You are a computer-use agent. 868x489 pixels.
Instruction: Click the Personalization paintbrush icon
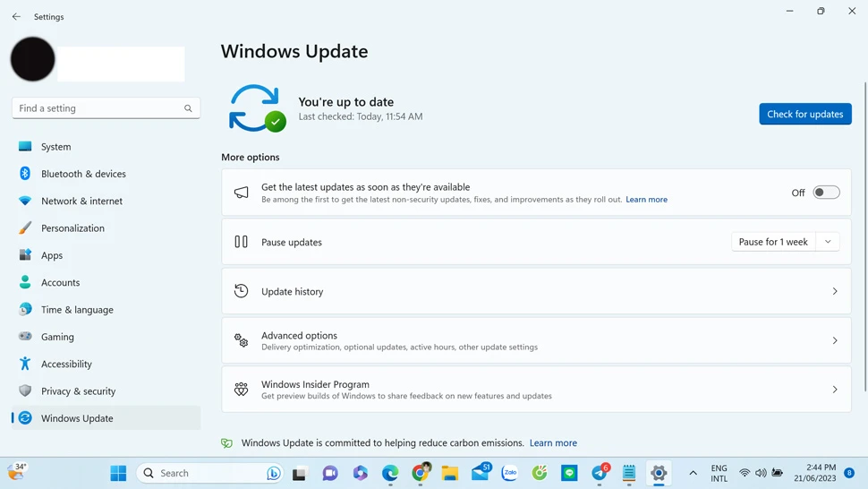tap(25, 228)
